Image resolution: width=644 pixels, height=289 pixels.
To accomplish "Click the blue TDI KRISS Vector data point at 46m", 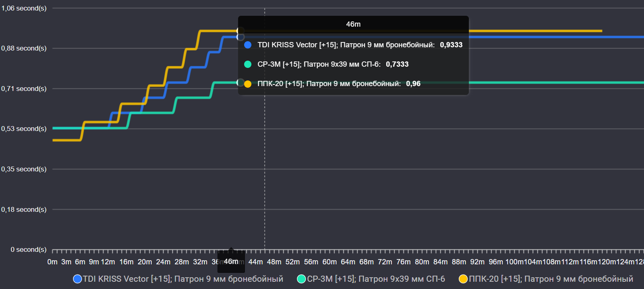I will click(240, 37).
